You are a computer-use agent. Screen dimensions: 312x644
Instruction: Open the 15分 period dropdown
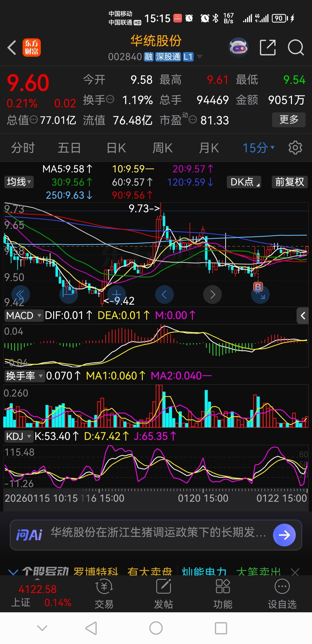(259, 148)
